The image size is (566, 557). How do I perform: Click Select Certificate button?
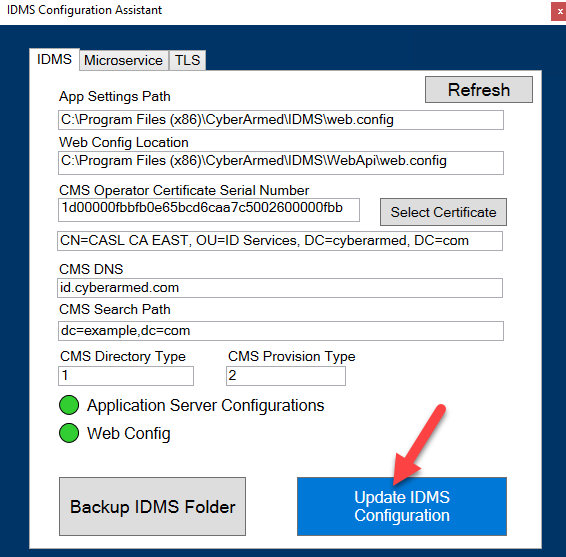point(443,212)
